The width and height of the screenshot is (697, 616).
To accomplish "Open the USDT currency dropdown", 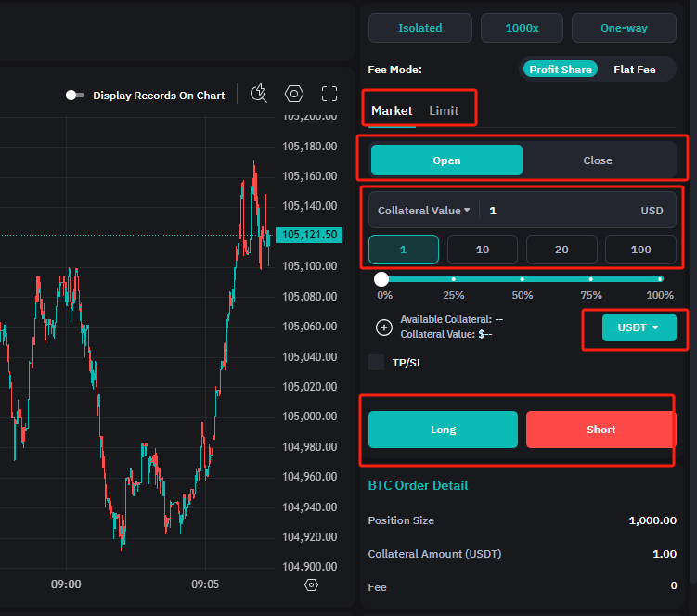I will pyautogui.click(x=639, y=327).
